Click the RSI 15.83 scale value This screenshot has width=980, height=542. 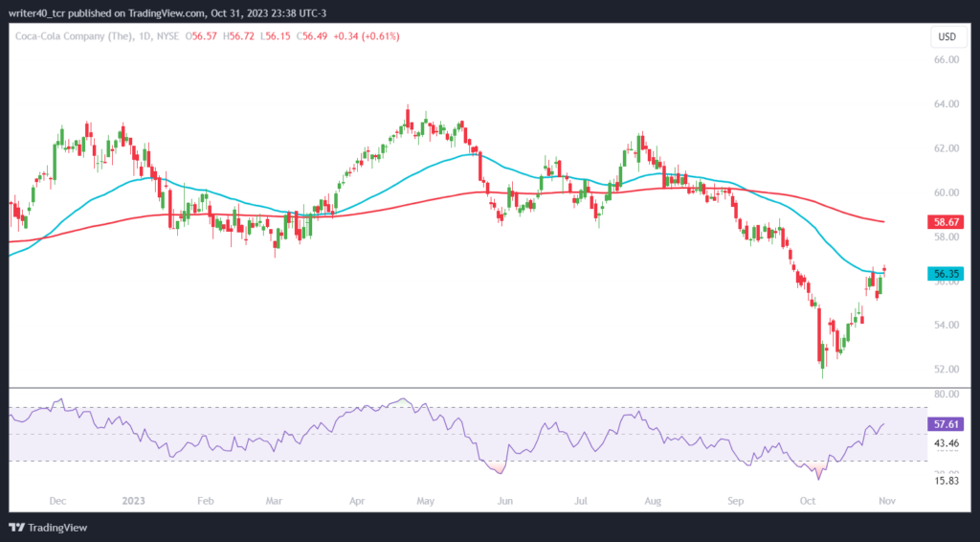pos(947,481)
